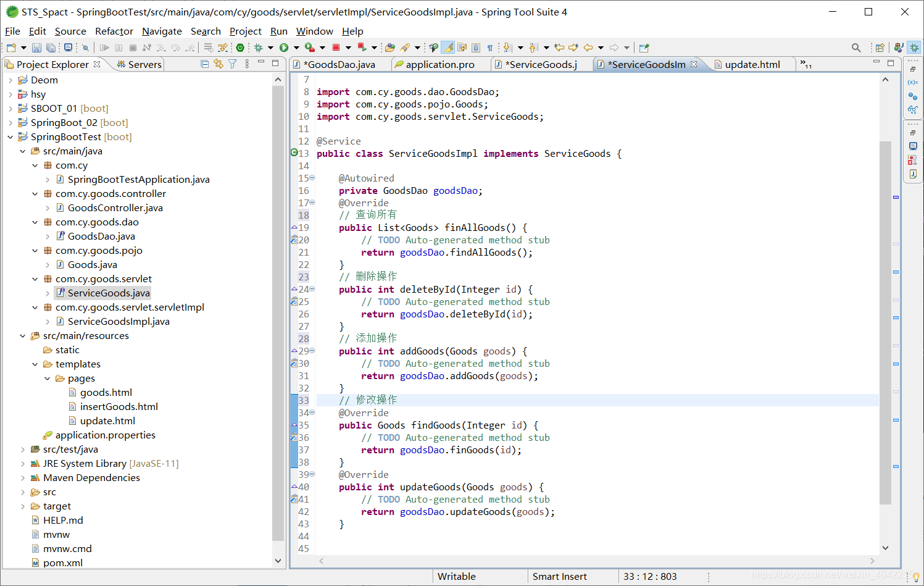Viewport: 924px width, 586px height.
Task: Click the Open Perspective icon
Action: [x=880, y=48]
